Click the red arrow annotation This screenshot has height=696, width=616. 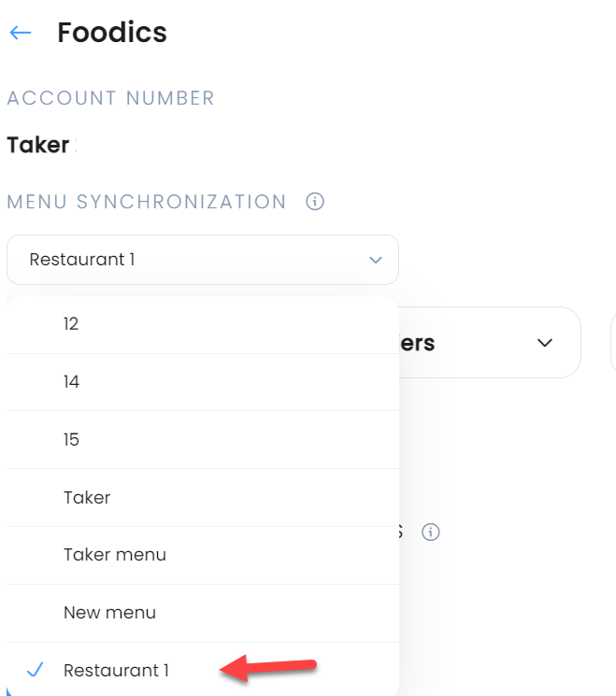(268, 668)
